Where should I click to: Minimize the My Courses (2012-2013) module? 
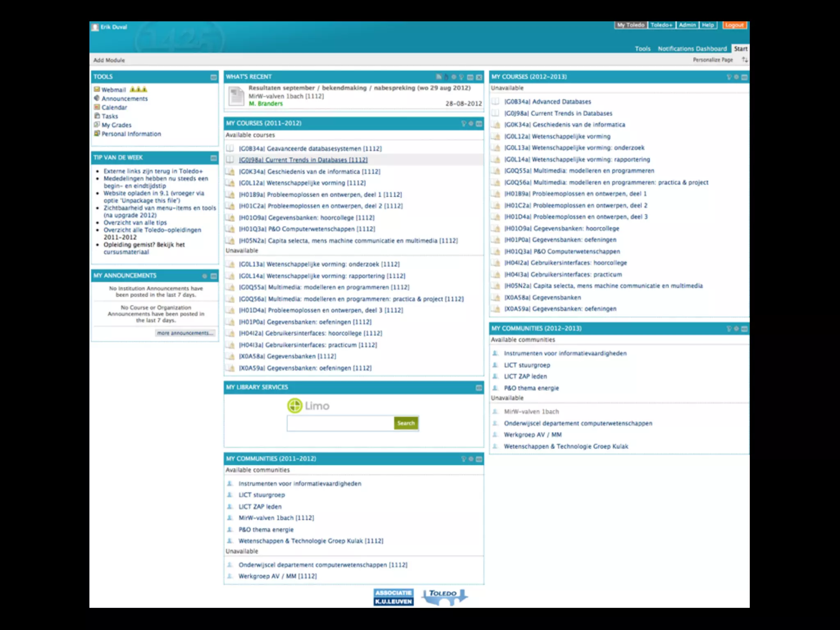744,77
